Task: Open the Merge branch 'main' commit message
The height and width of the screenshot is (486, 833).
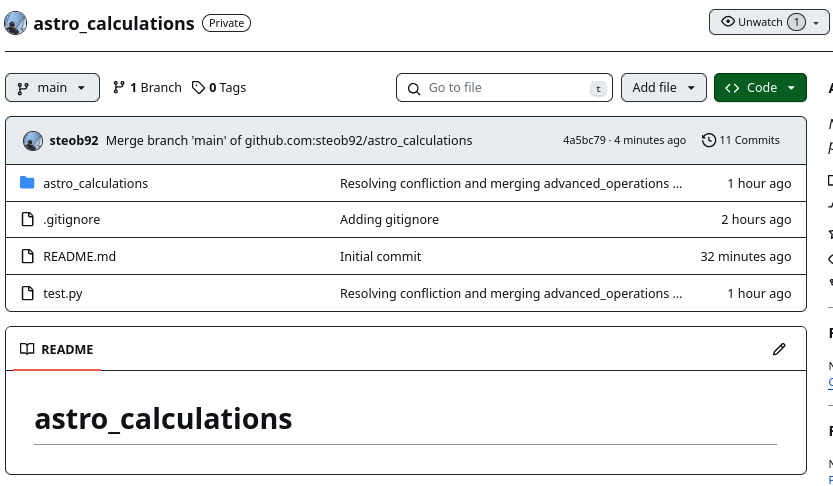Action: (289, 141)
